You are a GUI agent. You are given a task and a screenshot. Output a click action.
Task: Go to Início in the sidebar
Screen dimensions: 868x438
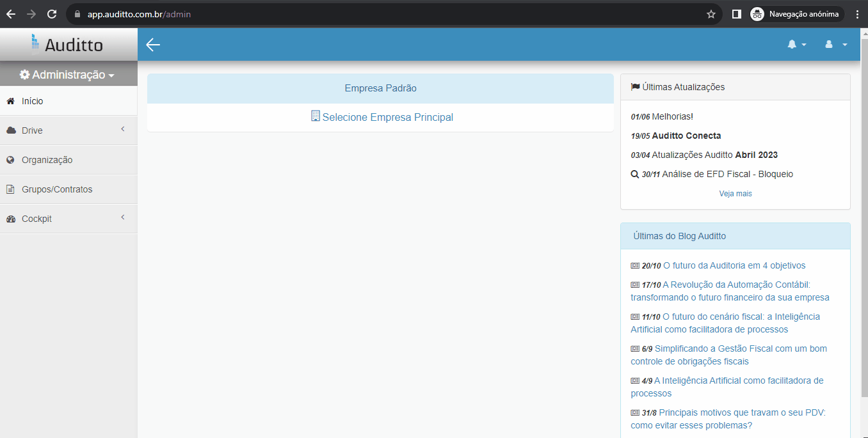click(68, 101)
